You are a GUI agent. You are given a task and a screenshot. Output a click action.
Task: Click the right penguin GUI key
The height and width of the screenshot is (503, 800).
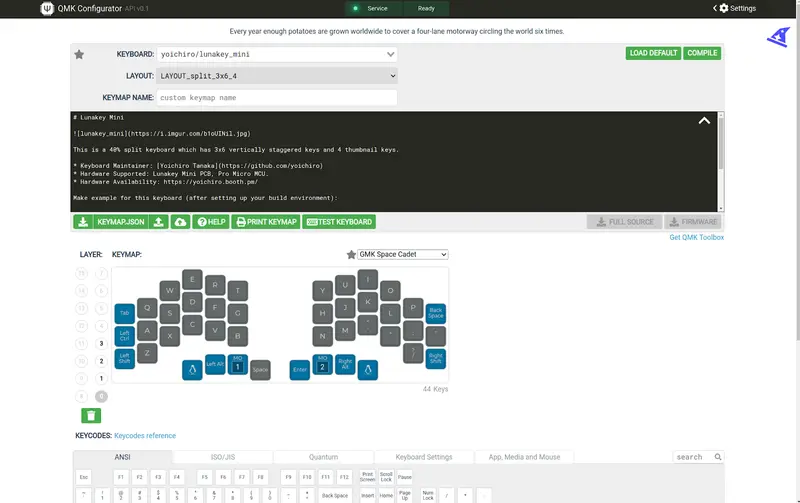tap(368, 370)
